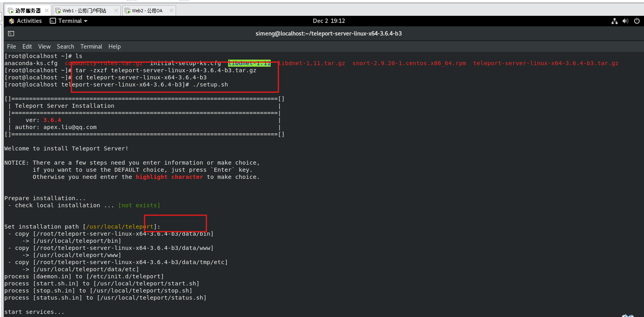The height and width of the screenshot is (317, 644).
Task: Click the GNOME foot icon beside Activities
Action: pos(11,21)
